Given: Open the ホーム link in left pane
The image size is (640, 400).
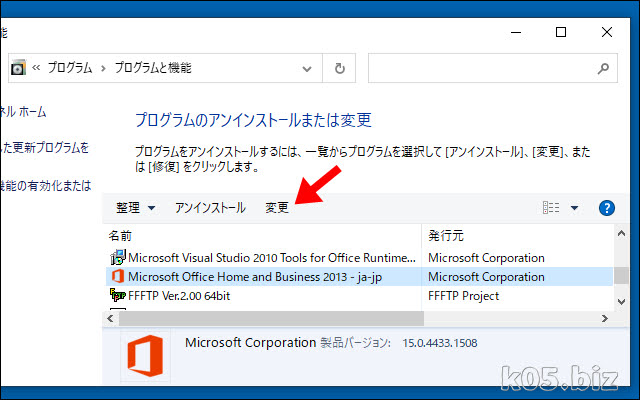Looking at the screenshot, I should point(23,111).
